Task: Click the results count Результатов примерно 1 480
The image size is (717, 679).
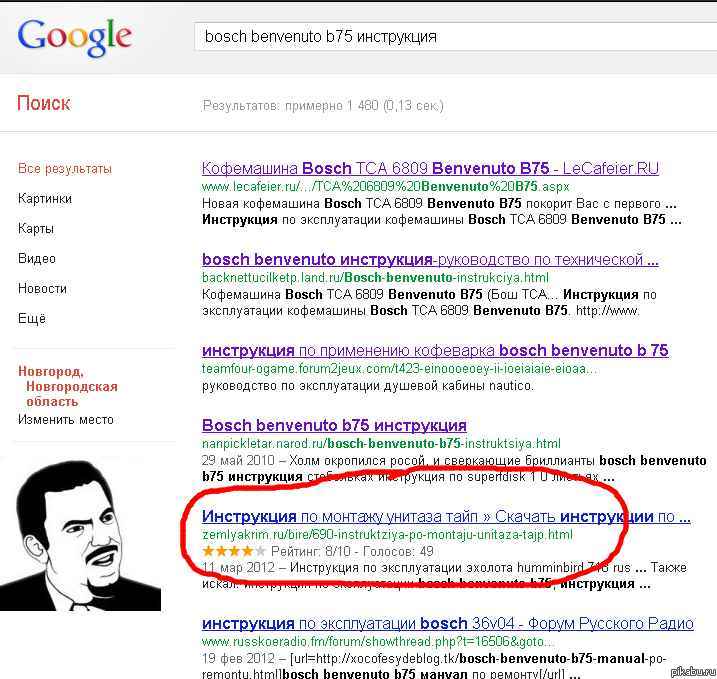Action: coord(323,106)
